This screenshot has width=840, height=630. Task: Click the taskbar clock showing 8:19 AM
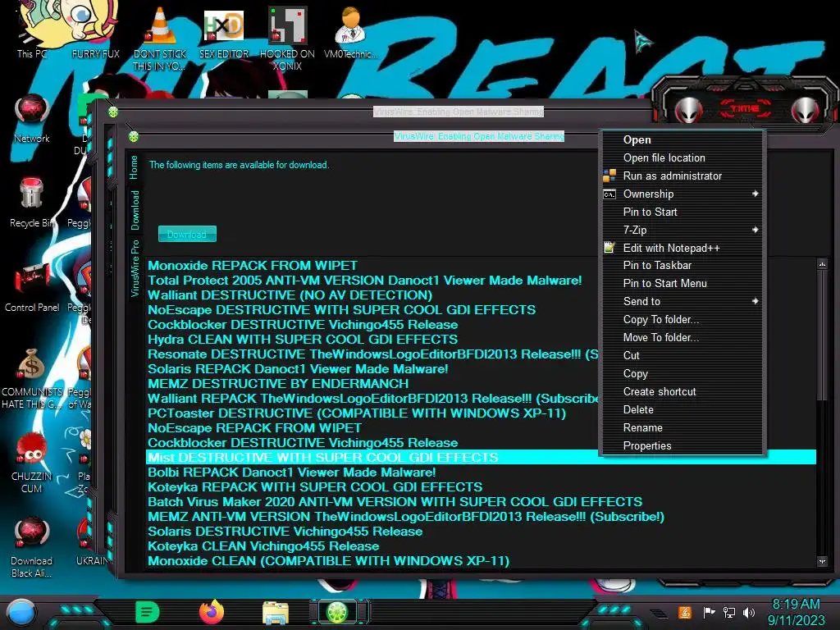click(796, 605)
